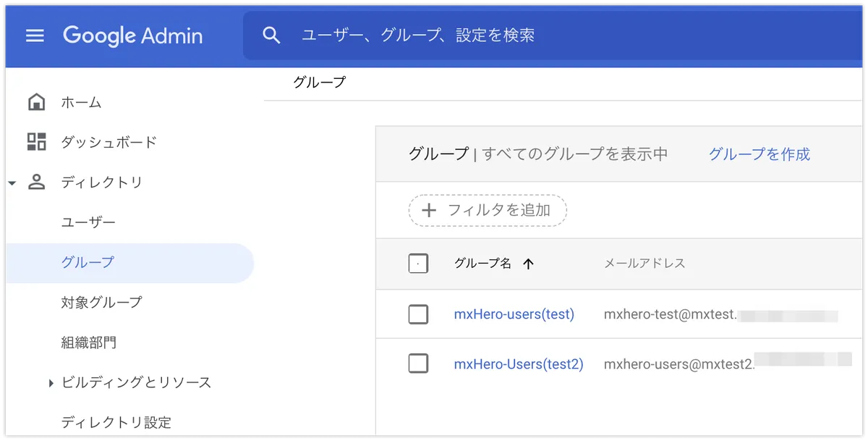Click the Home house icon
The height and width of the screenshot is (441, 868).
pyautogui.click(x=36, y=102)
